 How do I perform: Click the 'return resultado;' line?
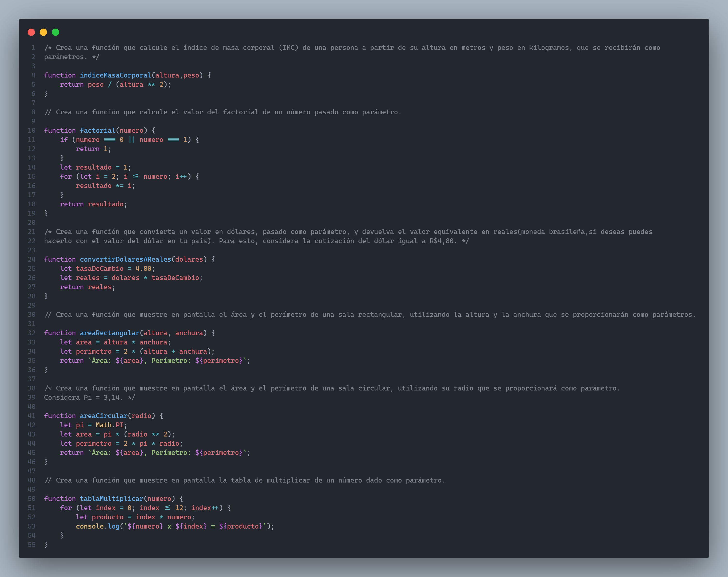94,204
